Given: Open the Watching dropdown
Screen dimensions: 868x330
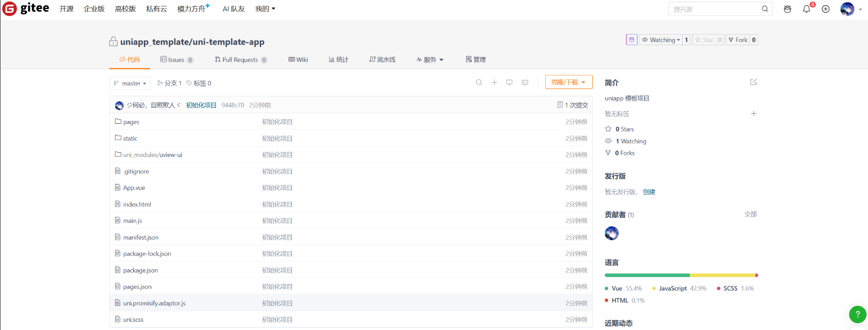Looking at the screenshot, I should point(661,40).
